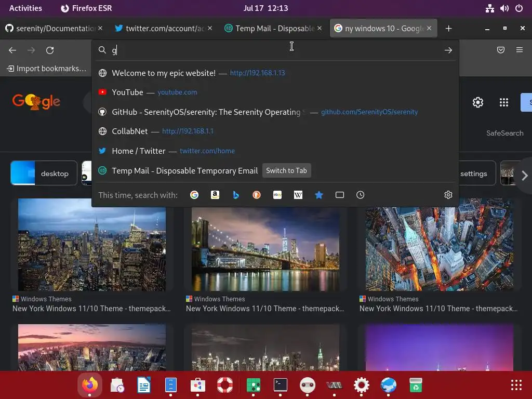Open a new tab with the plus button
The image size is (532, 399).
point(448,29)
